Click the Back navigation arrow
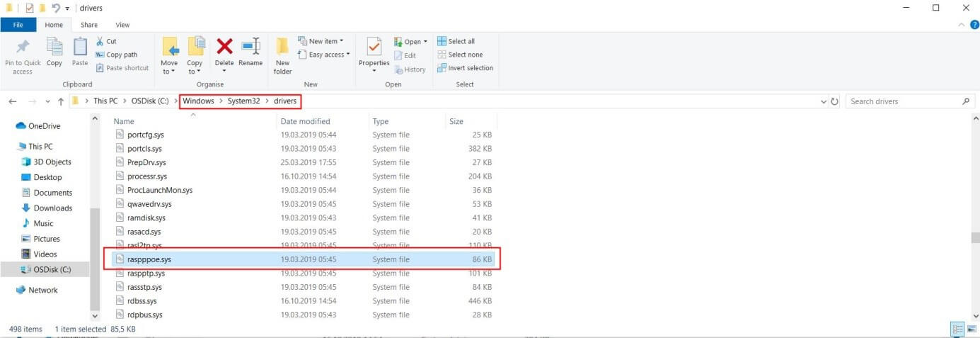This screenshot has height=338, width=980. (x=13, y=101)
